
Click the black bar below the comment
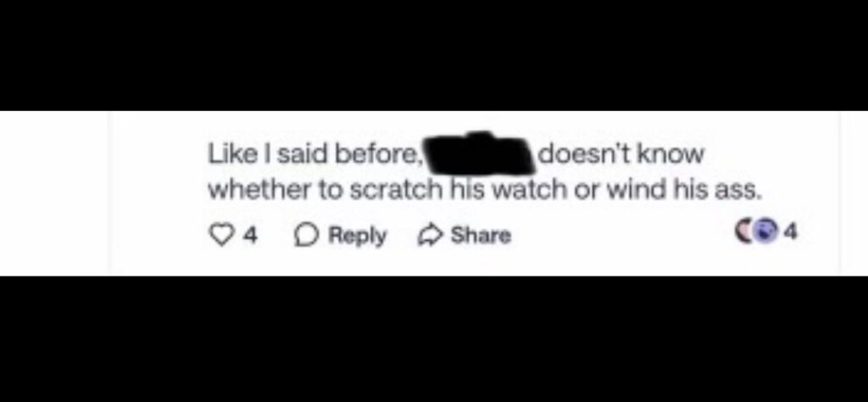click(434, 339)
